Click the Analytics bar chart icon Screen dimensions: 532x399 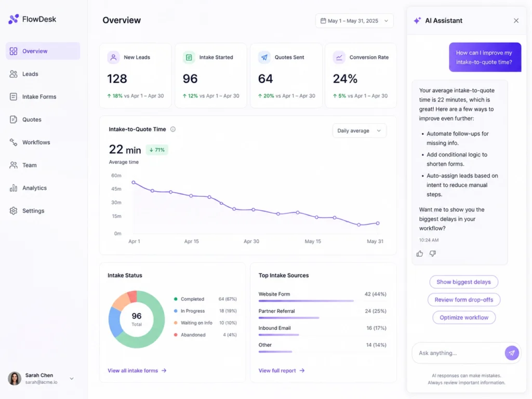[14, 188]
